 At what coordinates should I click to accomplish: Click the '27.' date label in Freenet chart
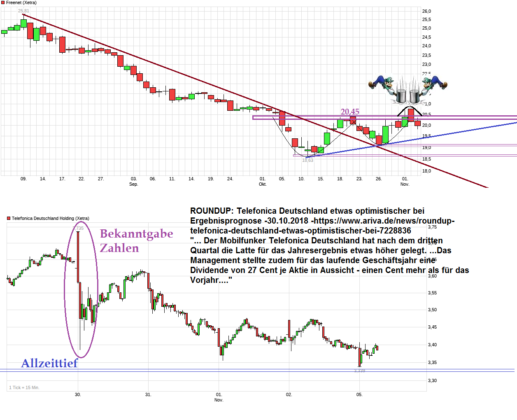(x=101, y=179)
